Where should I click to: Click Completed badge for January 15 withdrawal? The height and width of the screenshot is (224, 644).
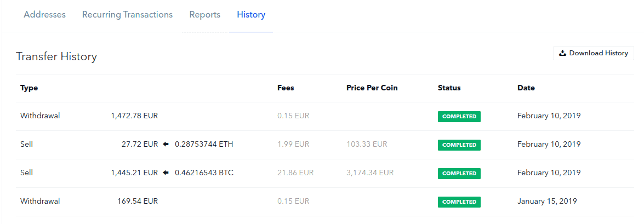click(x=459, y=202)
